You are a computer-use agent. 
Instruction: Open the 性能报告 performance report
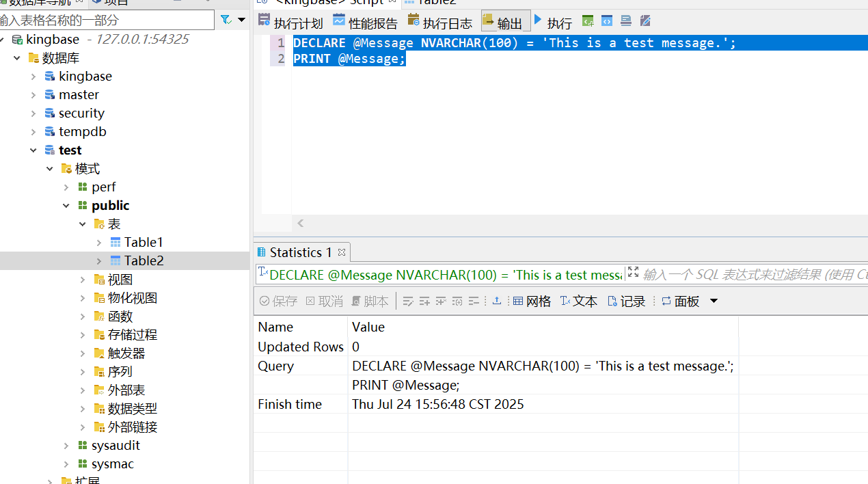pos(365,23)
